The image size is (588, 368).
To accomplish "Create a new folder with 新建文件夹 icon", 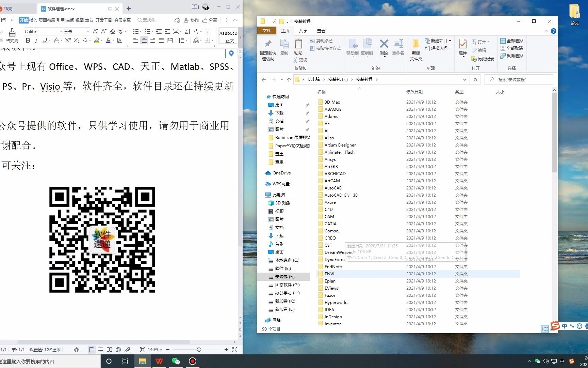I will 415,48.
